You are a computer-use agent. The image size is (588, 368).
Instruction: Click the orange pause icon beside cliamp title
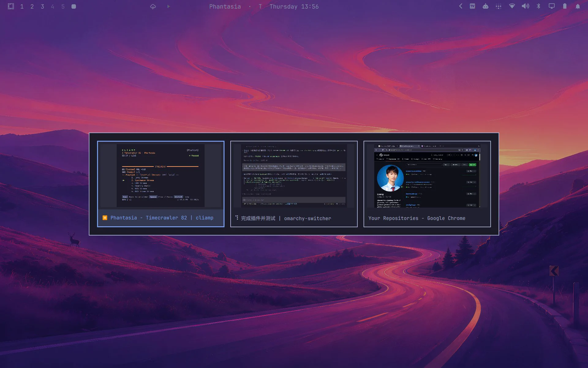105,218
